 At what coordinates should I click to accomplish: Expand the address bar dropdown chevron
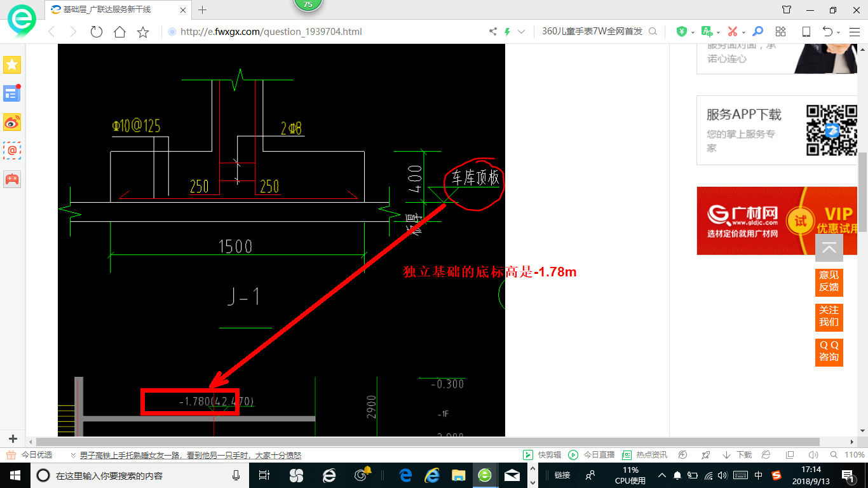pyautogui.click(x=522, y=32)
